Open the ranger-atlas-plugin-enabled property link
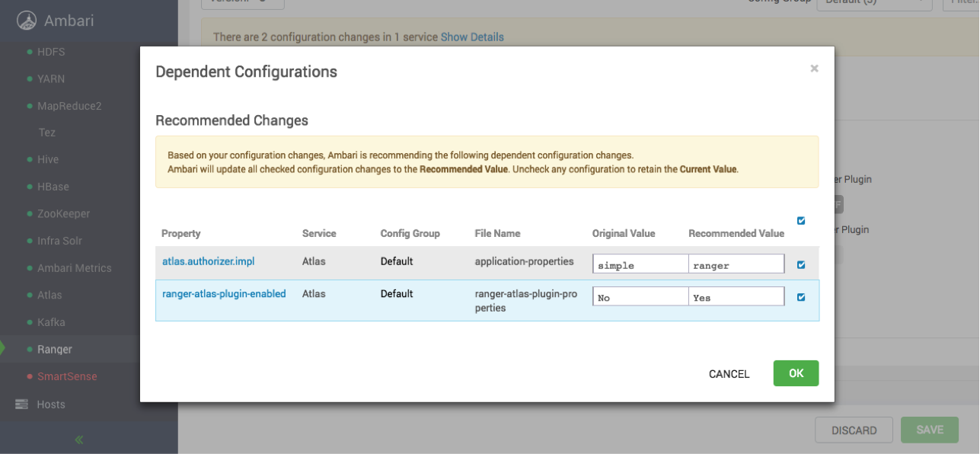 point(224,293)
